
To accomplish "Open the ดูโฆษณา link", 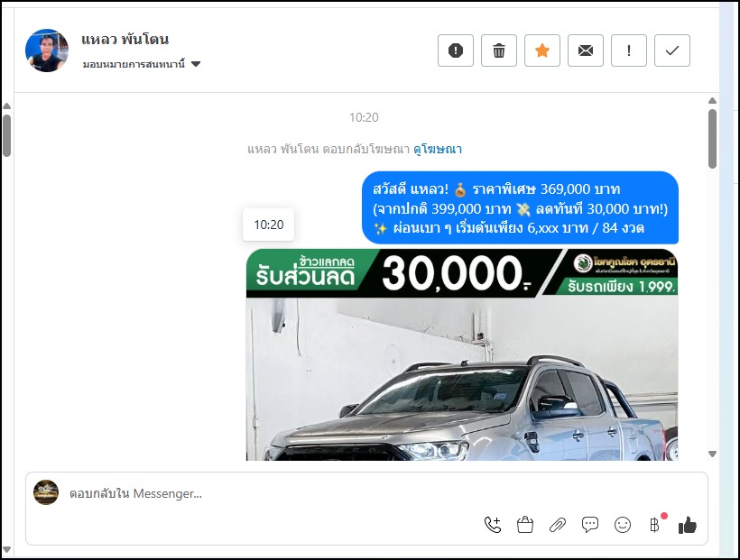I will click(438, 149).
